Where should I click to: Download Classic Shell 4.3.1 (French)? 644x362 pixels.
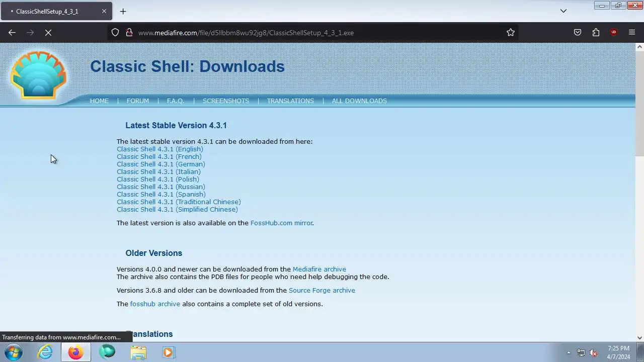(159, 157)
